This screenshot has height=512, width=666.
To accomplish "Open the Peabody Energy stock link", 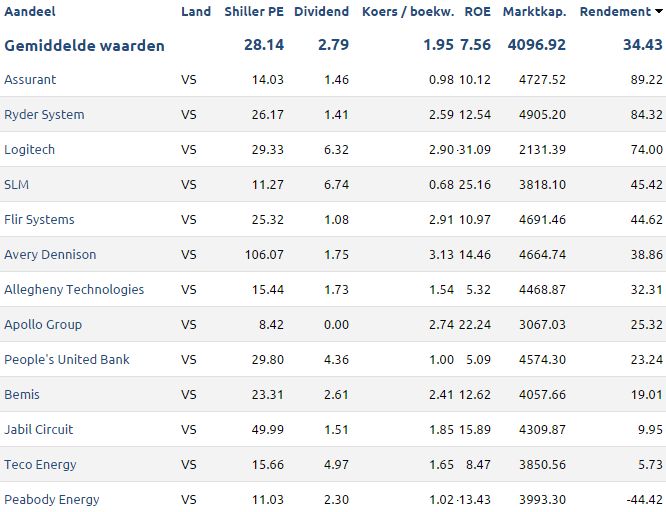I will 52,500.
